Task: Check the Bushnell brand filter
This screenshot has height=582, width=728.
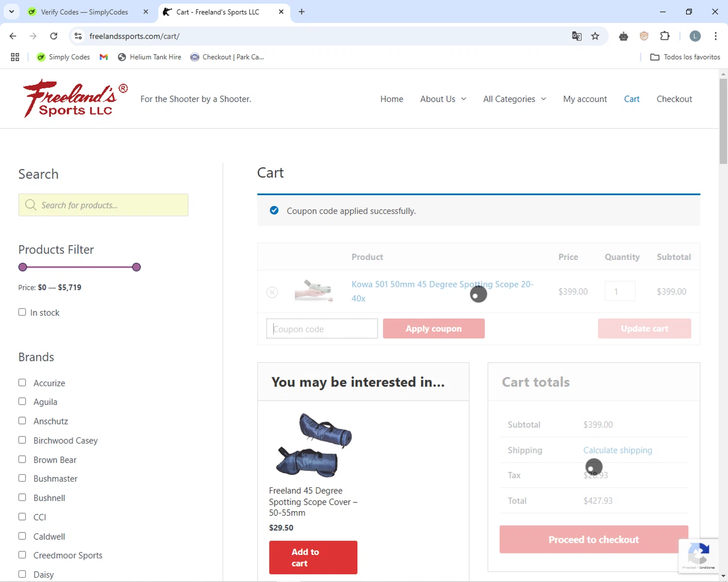Action: pyautogui.click(x=22, y=498)
